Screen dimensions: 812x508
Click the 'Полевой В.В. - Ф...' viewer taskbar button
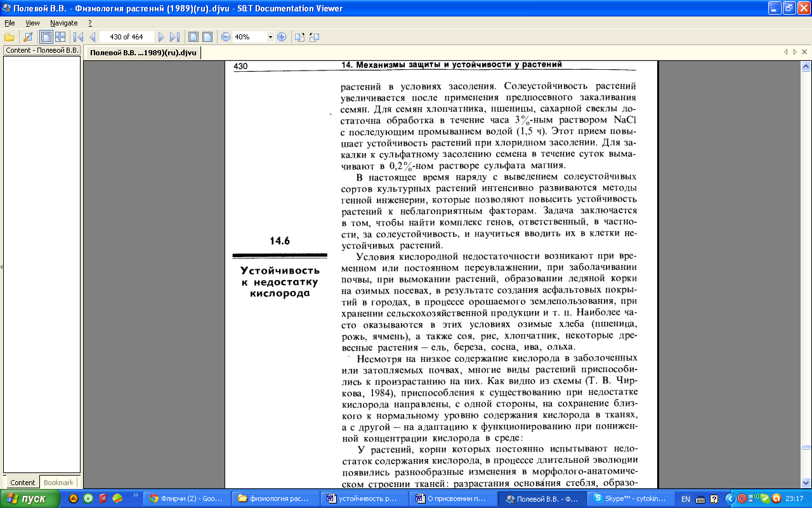541,498
